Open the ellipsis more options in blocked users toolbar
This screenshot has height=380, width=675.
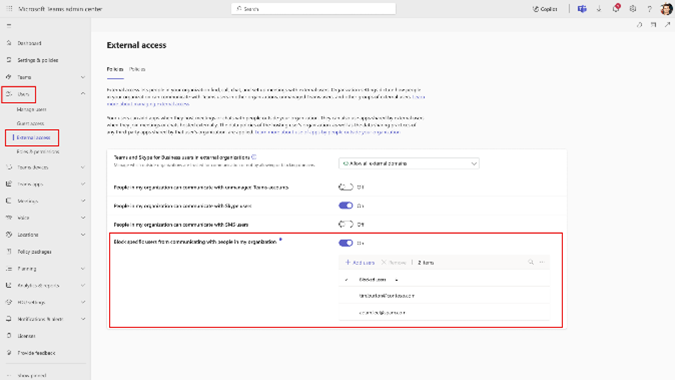pos(542,262)
